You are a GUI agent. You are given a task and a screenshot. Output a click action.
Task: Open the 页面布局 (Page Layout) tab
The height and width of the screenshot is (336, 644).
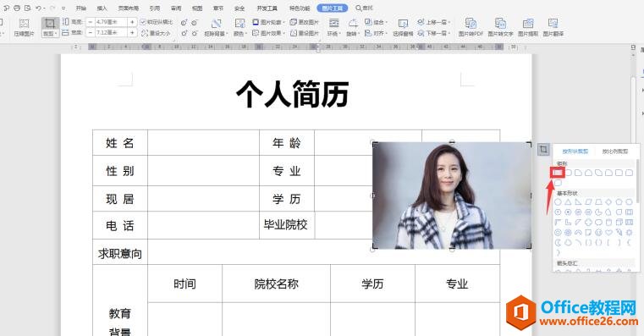pos(129,8)
